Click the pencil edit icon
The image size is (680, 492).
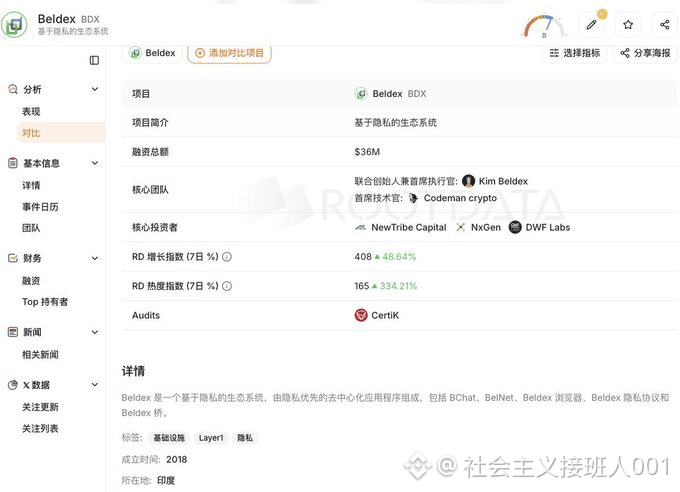[x=591, y=25]
